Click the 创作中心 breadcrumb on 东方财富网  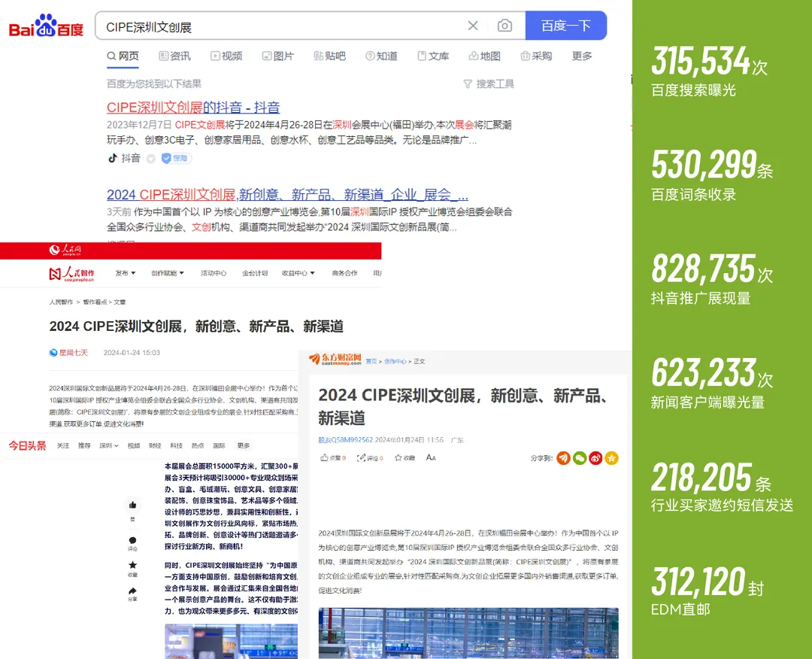pos(395,362)
